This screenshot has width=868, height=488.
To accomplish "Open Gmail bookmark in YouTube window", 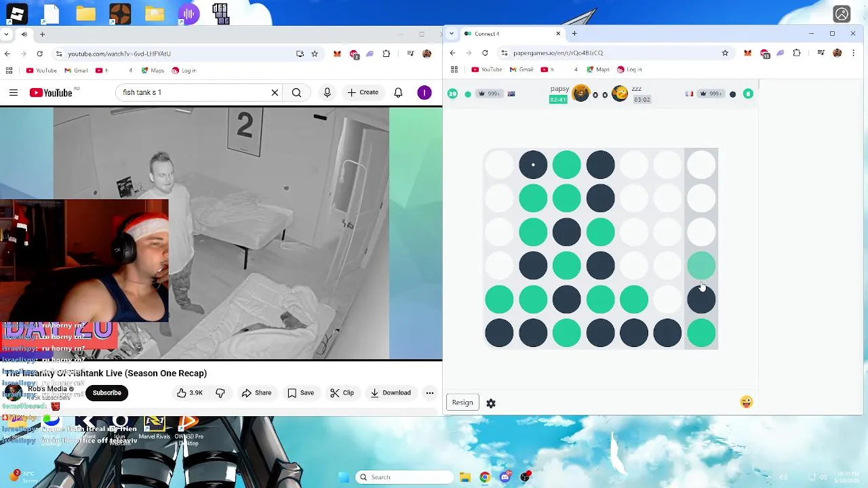I will point(76,70).
